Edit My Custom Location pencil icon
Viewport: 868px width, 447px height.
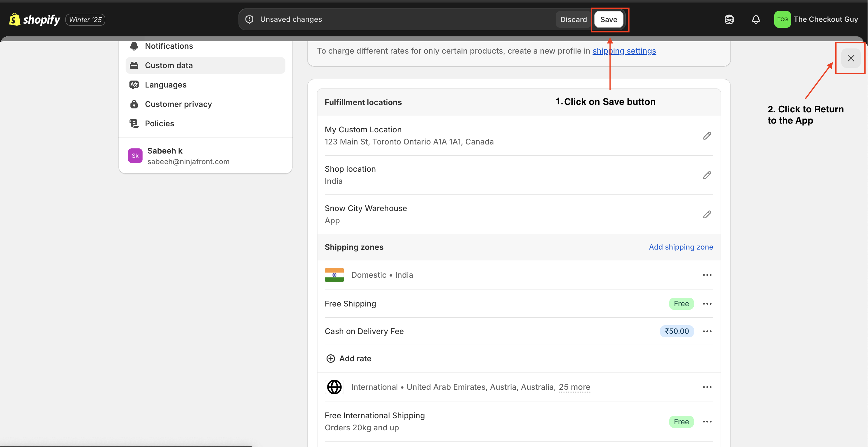click(x=707, y=136)
